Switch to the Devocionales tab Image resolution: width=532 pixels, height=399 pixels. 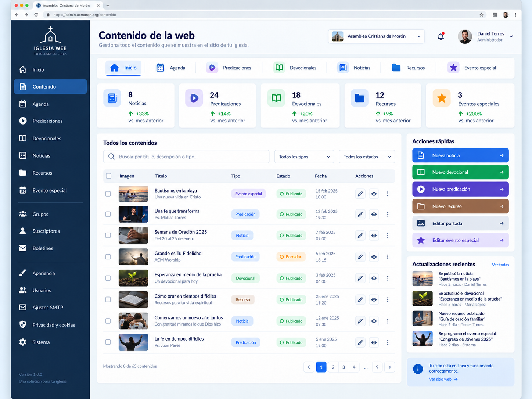(295, 68)
